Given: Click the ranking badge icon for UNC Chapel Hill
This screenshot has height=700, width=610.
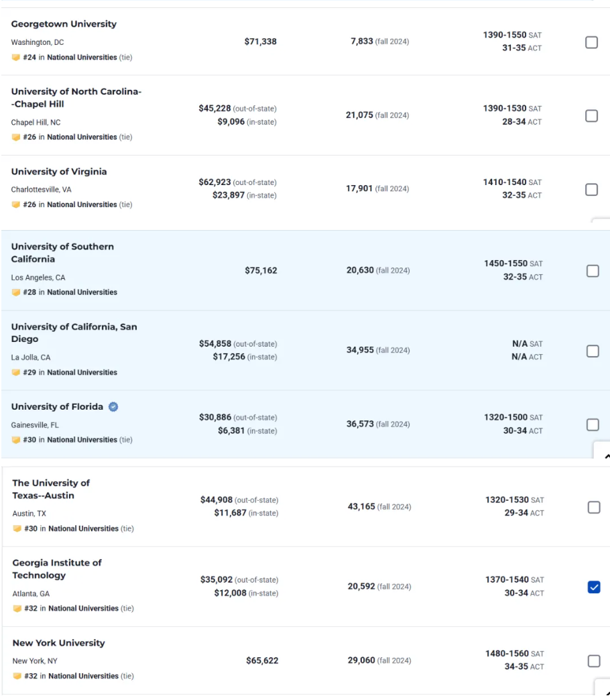Looking at the screenshot, I should point(15,137).
